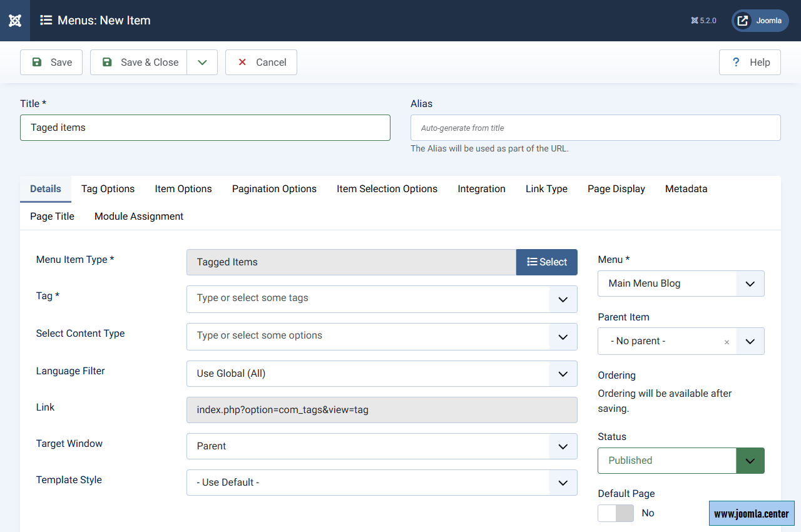
Task: Open the Item Options tab
Action: tap(183, 189)
